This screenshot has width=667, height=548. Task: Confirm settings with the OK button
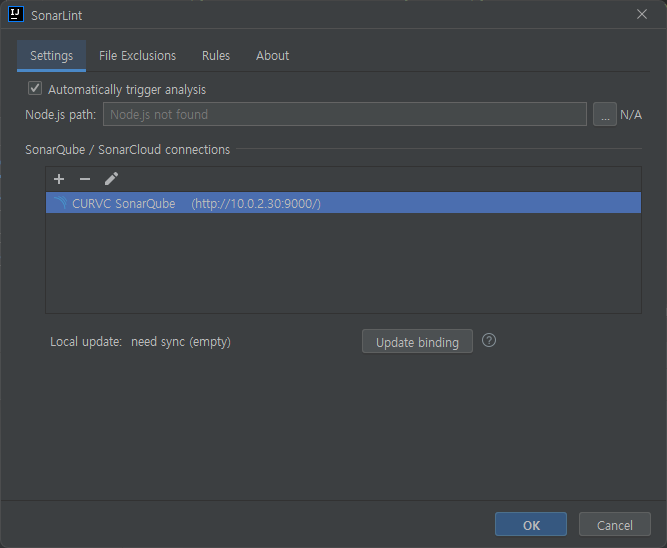pyautogui.click(x=531, y=525)
